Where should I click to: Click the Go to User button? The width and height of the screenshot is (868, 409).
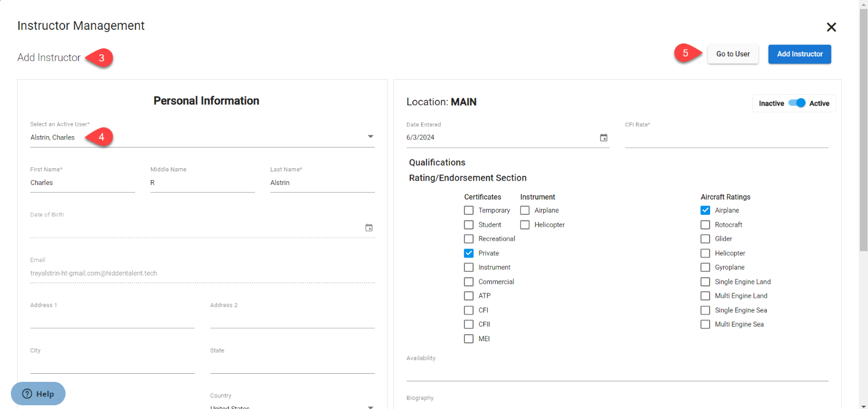[732, 54]
